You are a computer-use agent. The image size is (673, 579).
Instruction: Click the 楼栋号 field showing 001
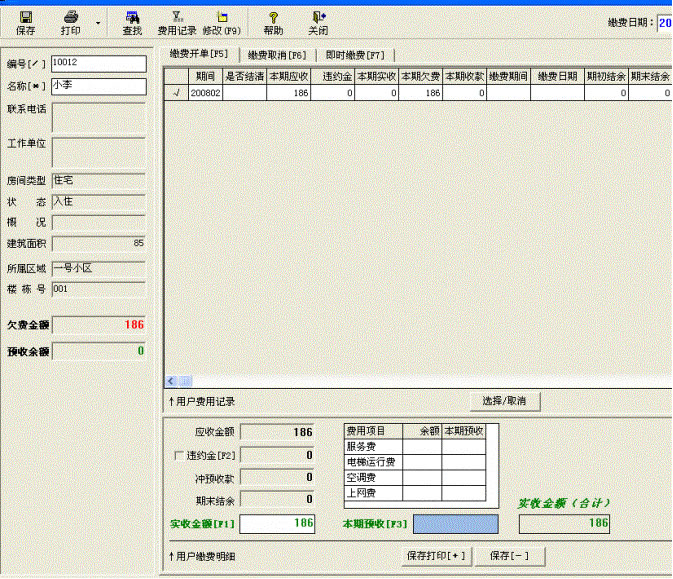pyautogui.click(x=99, y=289)
